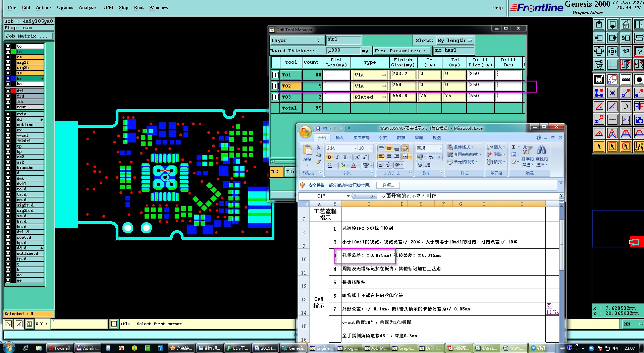This screenshot has width=644, height=353.
Task: Click the grid display icon in Genesis toolbar
Action: click(612, 65)
